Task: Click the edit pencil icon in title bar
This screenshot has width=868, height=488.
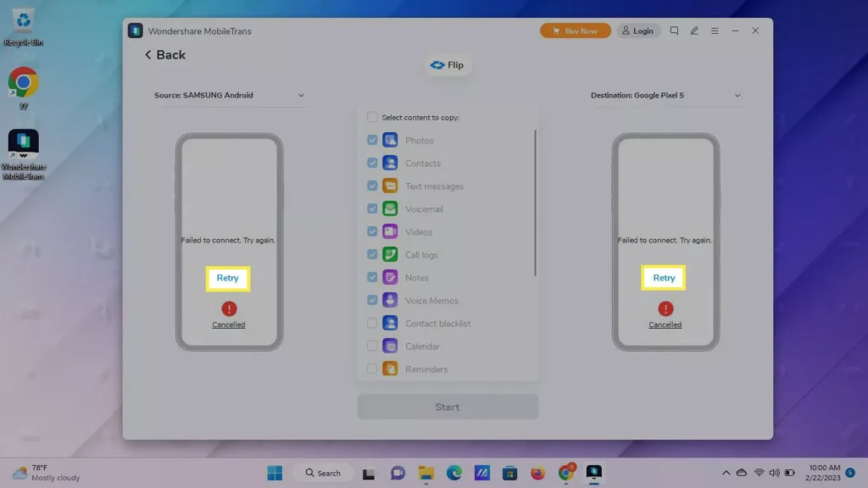Action: click(694, 30)
